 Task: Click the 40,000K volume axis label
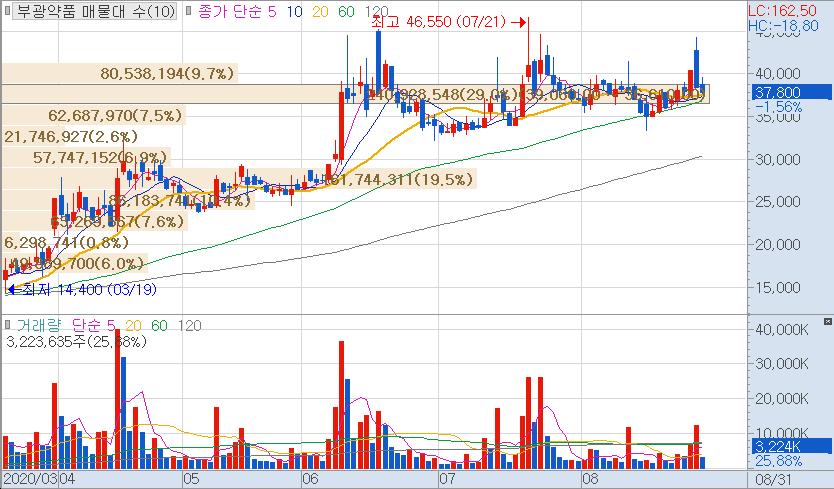(781, 330)
